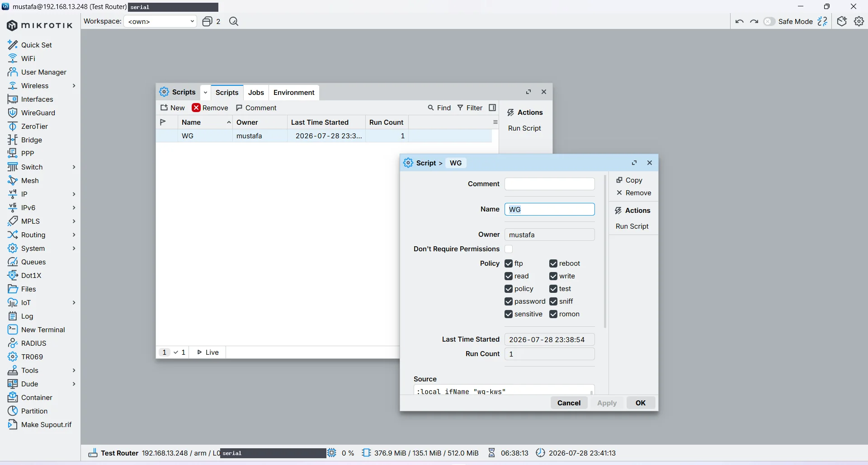Click the Comment input field
The image size is (868, 465).
tap(550, 184)
